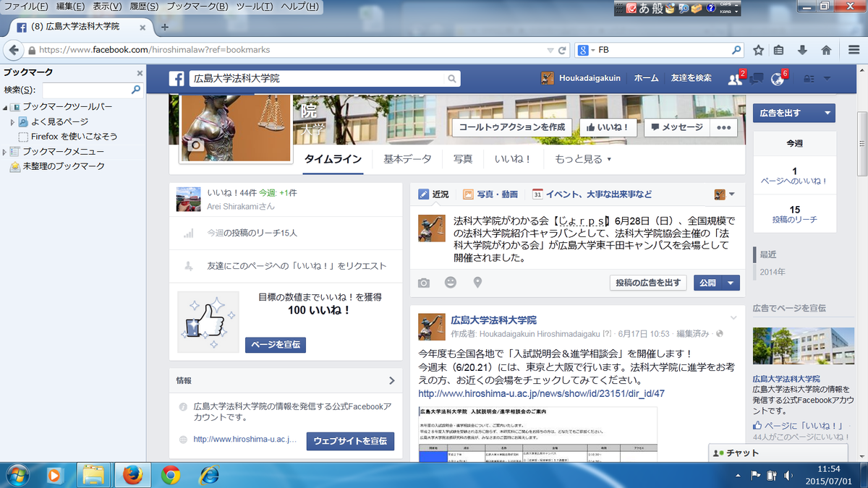Expand the 情報 section arrow
The height and width of the screenshot is (488, 868).
tap(391, 380)
